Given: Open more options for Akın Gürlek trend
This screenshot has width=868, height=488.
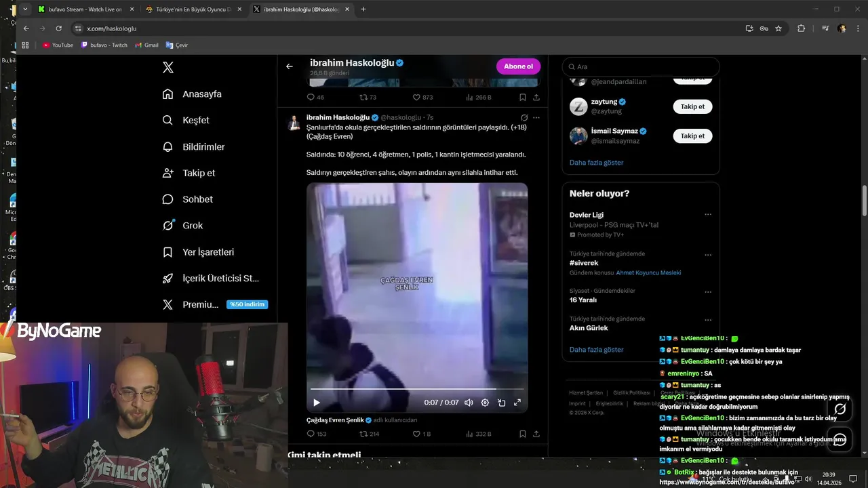Looking at the screenshot, I should 708,321.
